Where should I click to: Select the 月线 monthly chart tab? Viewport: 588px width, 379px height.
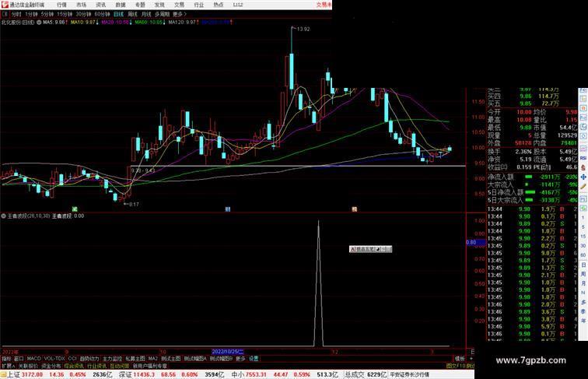(146, 14)
